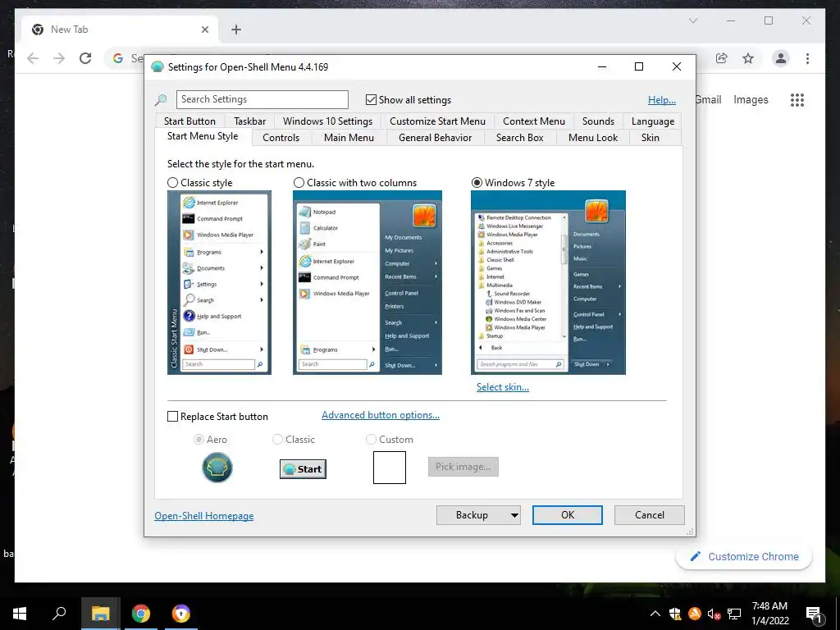This screenshot has width=840, height=630.
Task: Open the Main Menu tab
Action: click(x=349, y=138)
